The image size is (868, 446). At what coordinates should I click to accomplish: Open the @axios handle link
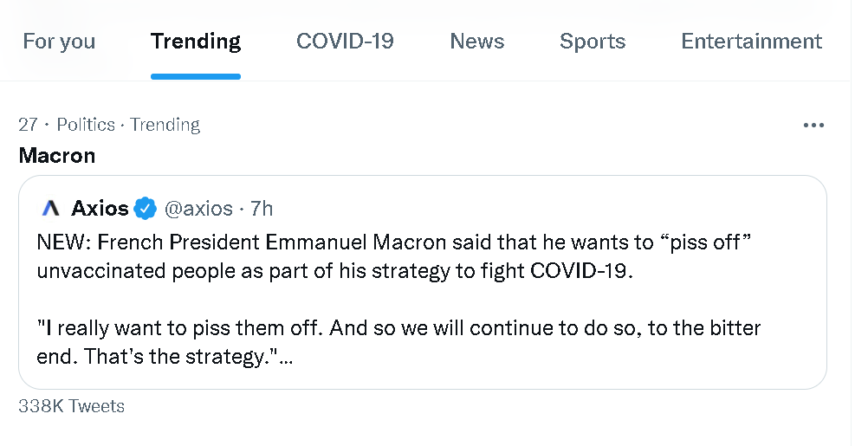point(198,209)
